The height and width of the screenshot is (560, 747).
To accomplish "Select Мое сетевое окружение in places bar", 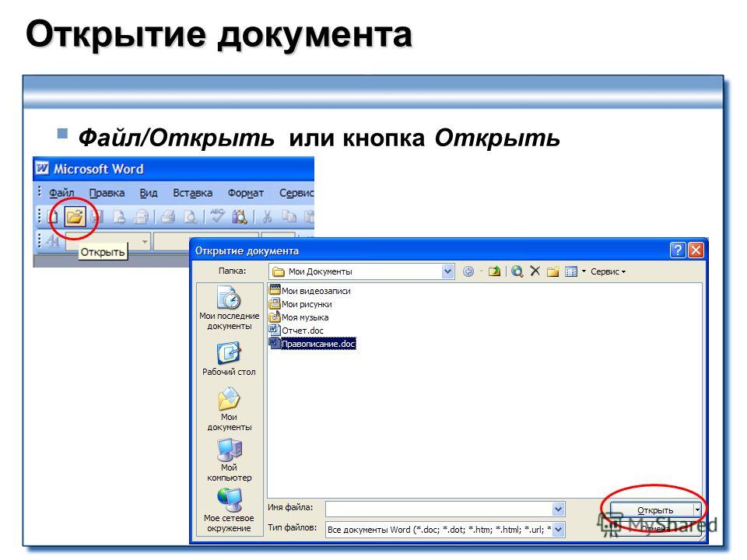I will (x=229, y=510).
